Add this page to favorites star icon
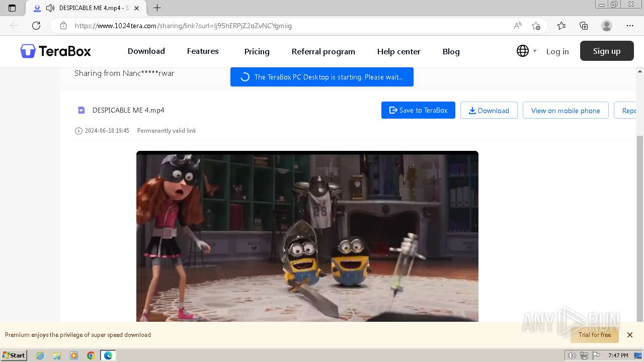The height and width of the screenshot is (362, 644). point(536,26)
